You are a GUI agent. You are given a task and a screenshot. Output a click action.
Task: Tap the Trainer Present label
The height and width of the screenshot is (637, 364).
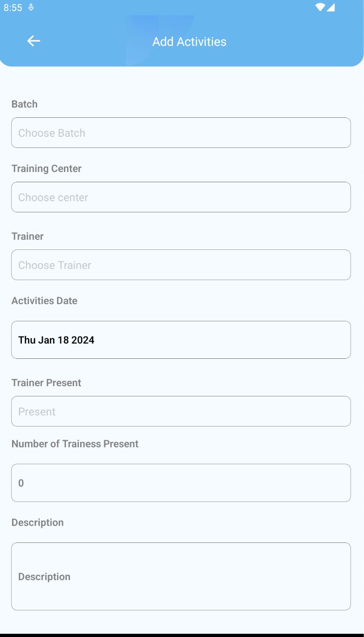(x=46, y=383)
